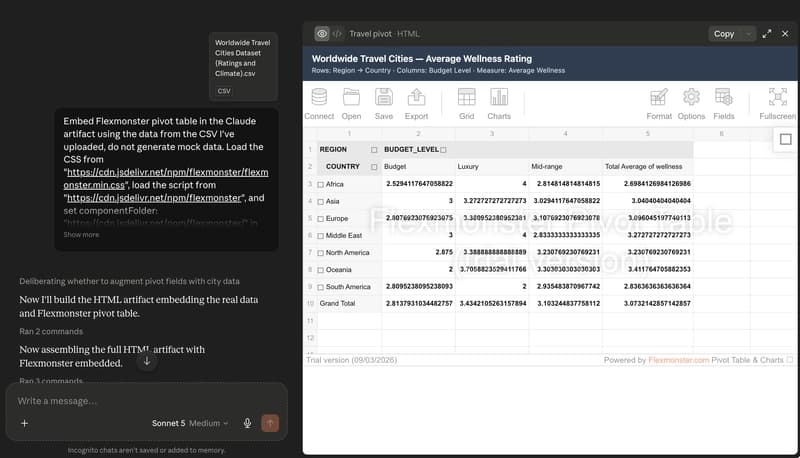Add attachment with plus icon

[x=24, y=423]
